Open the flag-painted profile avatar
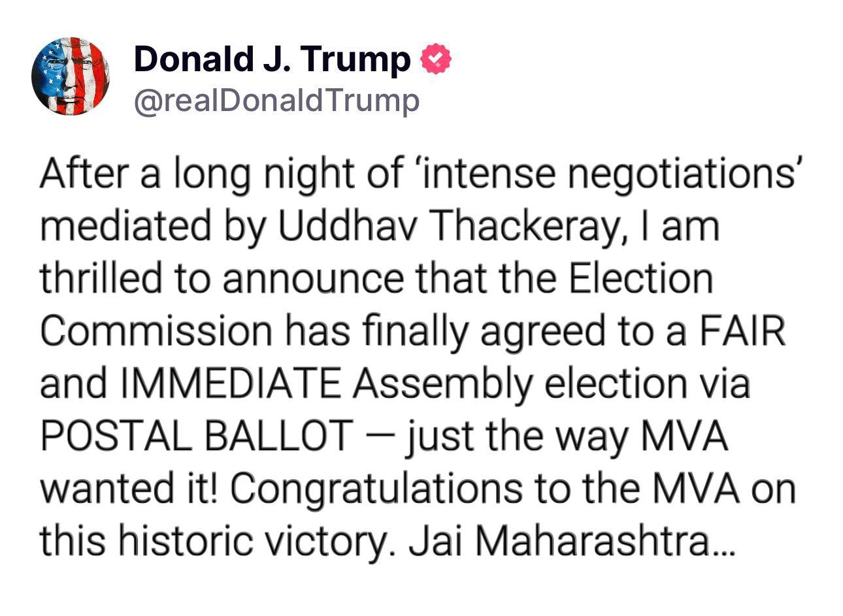 [x=71, y=76]
